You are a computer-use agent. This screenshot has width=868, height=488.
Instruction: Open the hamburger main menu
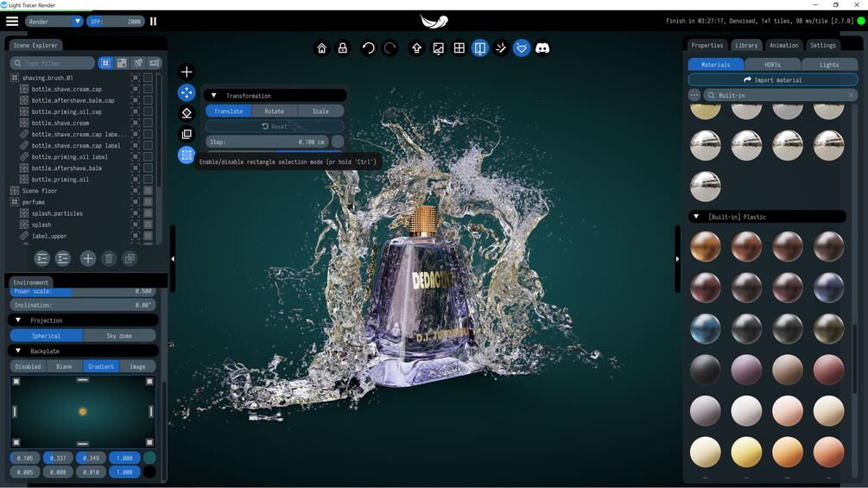point(12,21)
